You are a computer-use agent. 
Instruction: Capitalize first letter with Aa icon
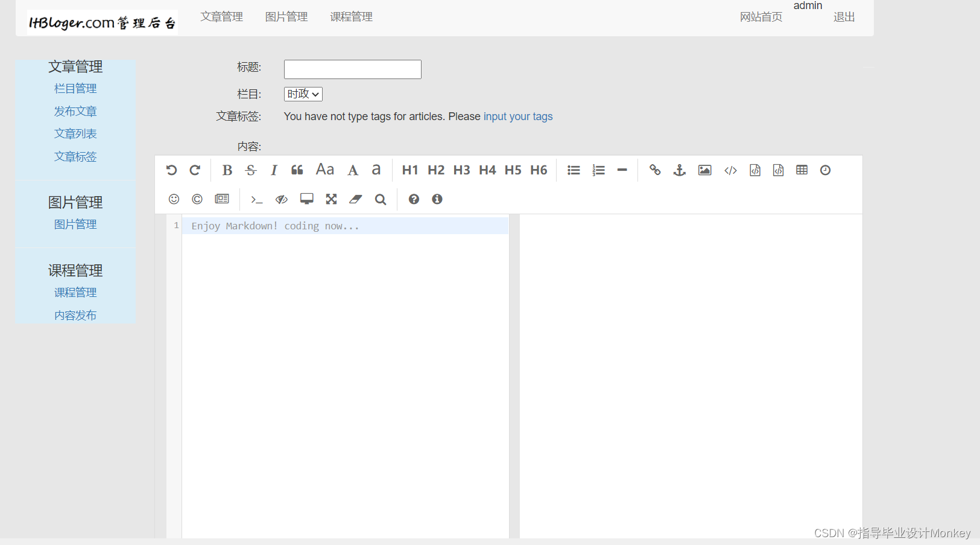(x=325, y=170)
